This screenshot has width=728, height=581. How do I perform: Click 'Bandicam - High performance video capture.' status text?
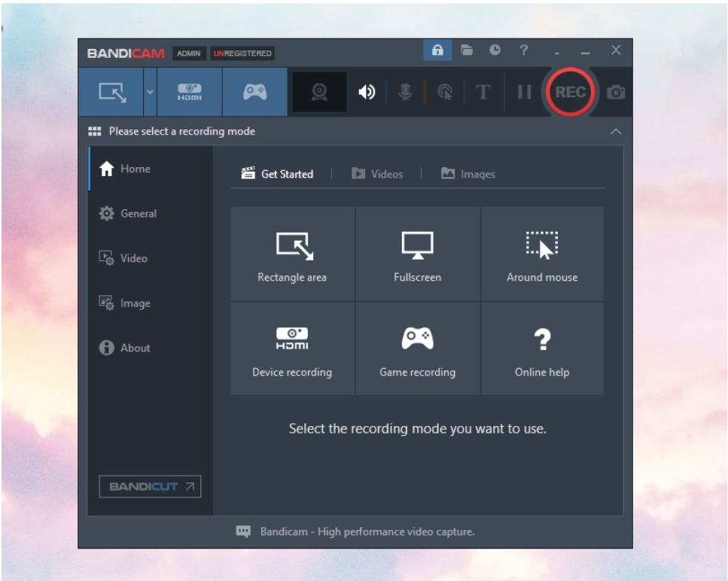click(x=367, y=532)
